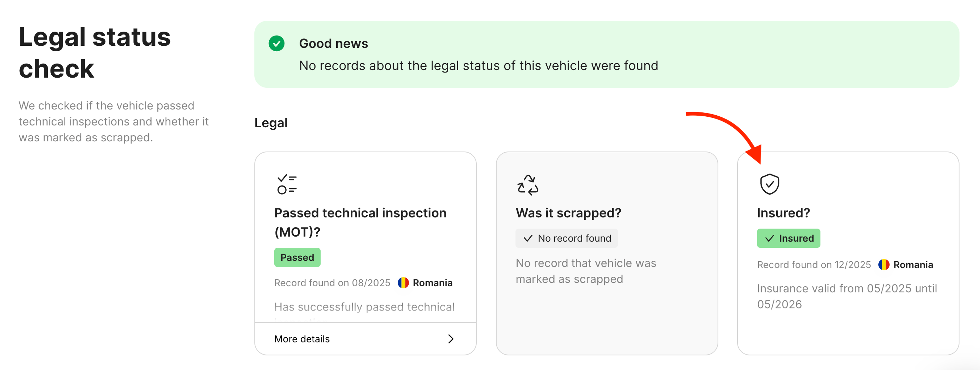Click the Romania flag beside 08/2025
980x370 pixels.
pyautogui.click(x=403, y=282)
